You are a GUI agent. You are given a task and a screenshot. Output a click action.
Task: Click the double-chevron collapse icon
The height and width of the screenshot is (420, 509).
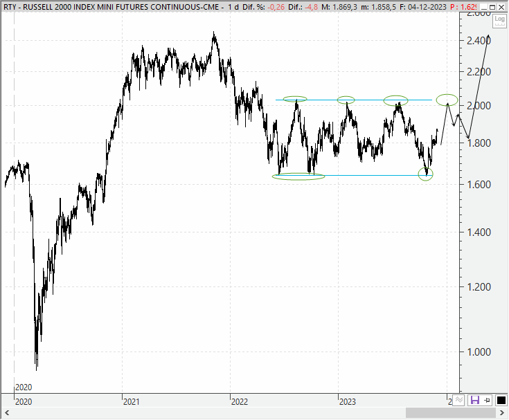[x=458, y=400]
